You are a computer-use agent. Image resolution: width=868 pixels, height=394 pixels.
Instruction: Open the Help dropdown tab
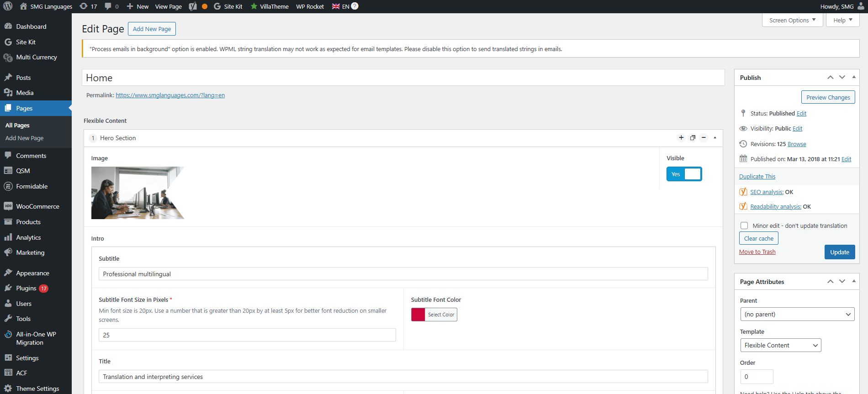842,20
